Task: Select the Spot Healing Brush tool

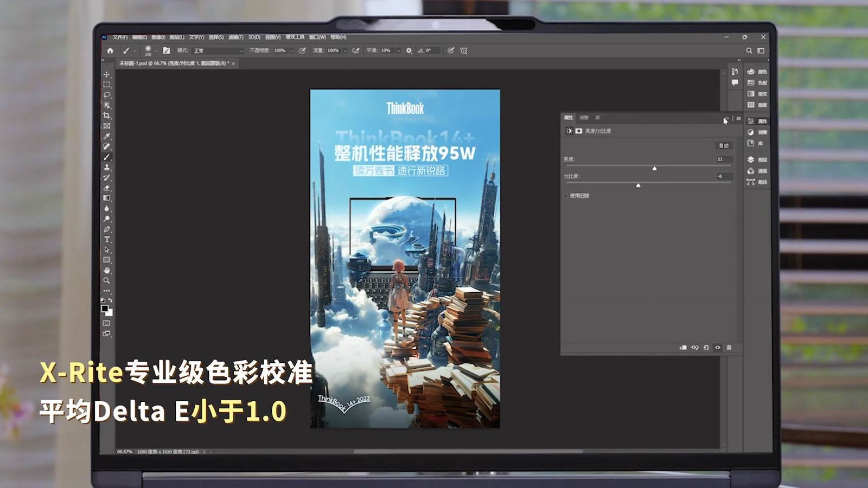Action: click(107, 146)
